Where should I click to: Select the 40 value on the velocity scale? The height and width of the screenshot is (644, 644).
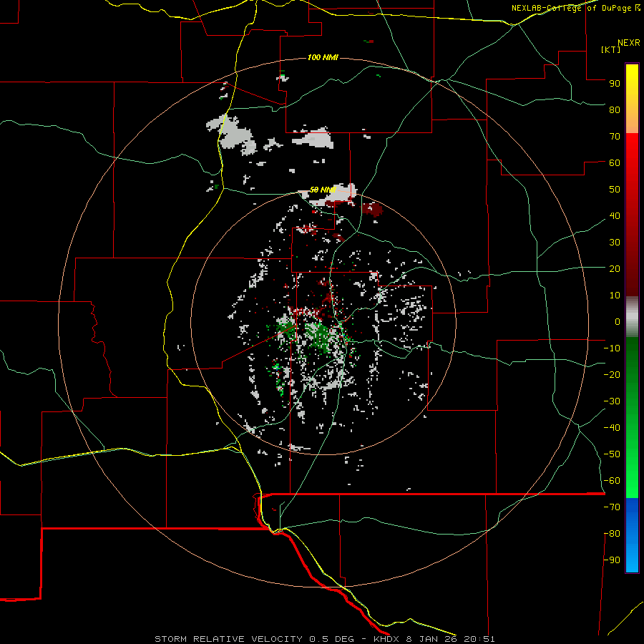pyautogui.click(x=615, y=215)
